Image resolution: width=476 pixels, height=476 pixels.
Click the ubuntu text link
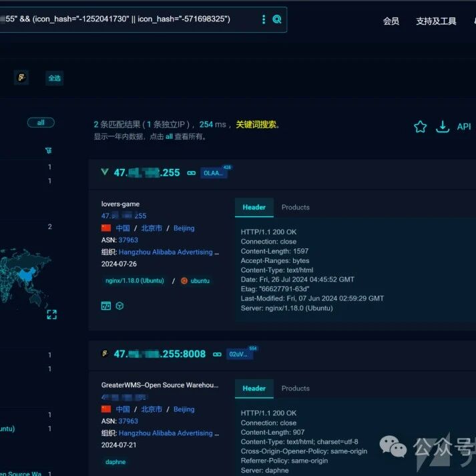pos(200,281)
